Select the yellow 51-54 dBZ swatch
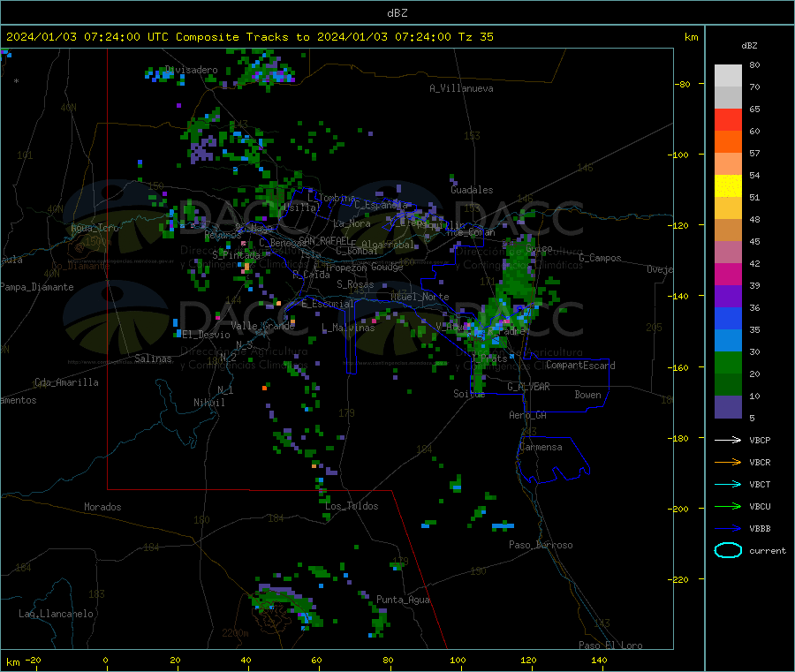 (728, 186)
